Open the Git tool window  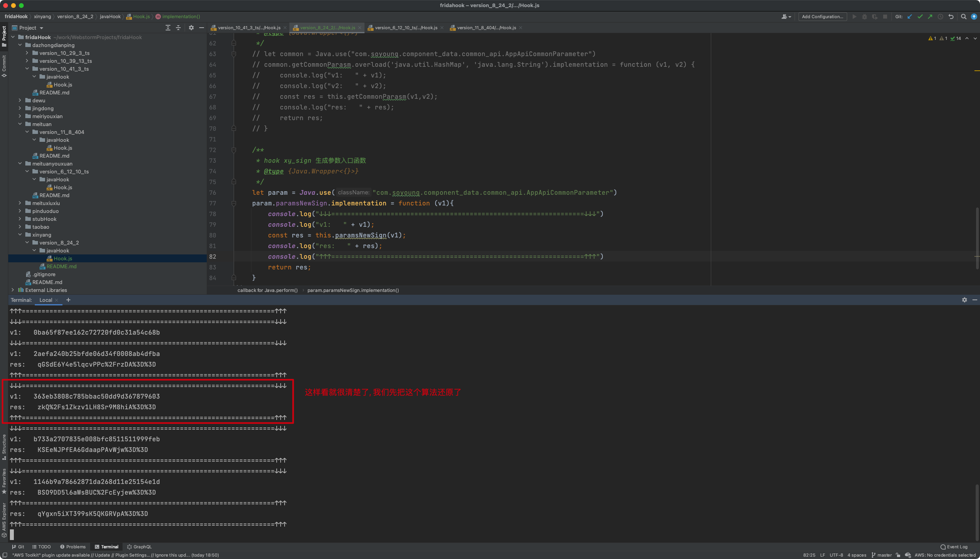click(x=18, y=547)
